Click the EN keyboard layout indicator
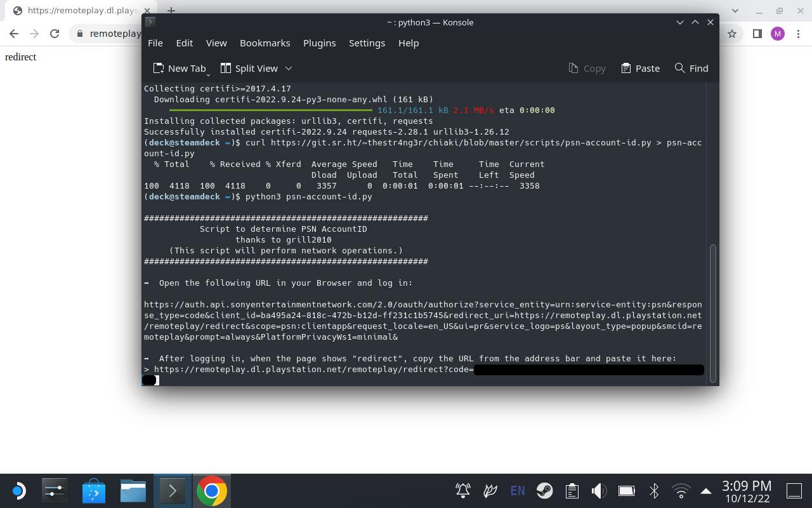The image size is (812, 508). (x=518, y=491)
